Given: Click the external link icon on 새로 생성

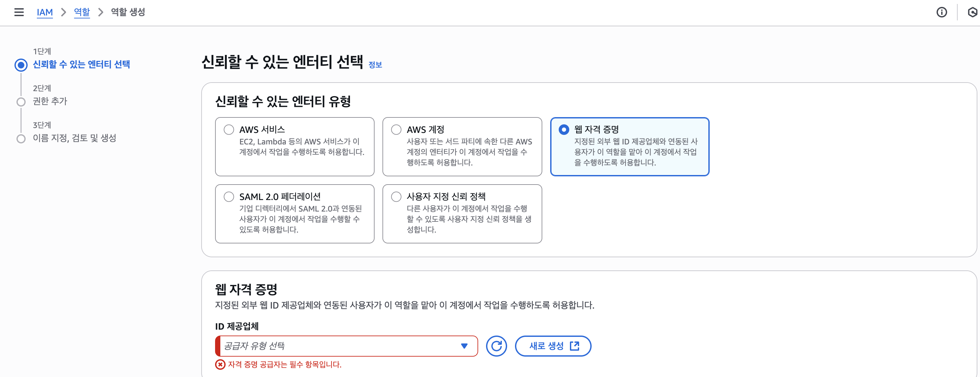Looking at the screenshot, I should [x=575, y=346].
